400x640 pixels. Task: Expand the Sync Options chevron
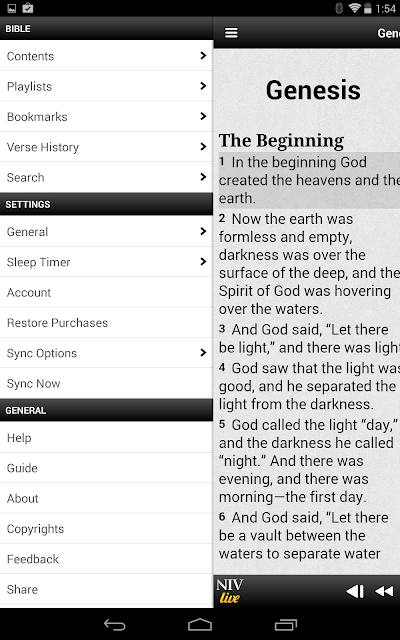click(x=203, y=353)
